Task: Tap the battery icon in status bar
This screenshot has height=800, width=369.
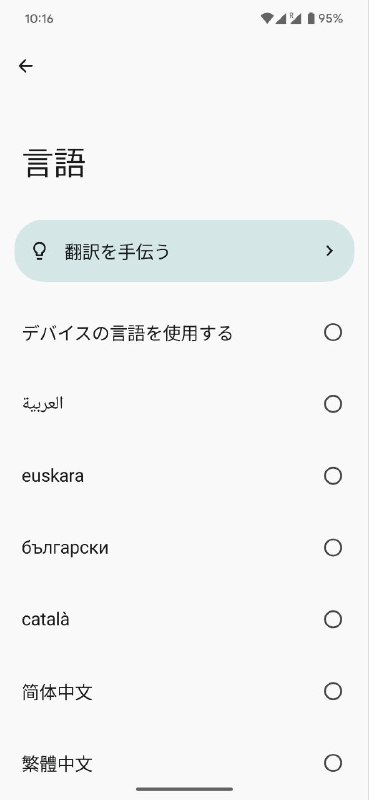Action: pos(311,19)
